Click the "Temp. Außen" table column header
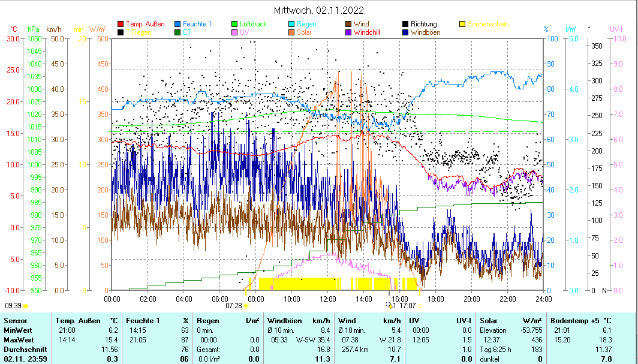Screen dimensions: 638x364 coord(78,321)
